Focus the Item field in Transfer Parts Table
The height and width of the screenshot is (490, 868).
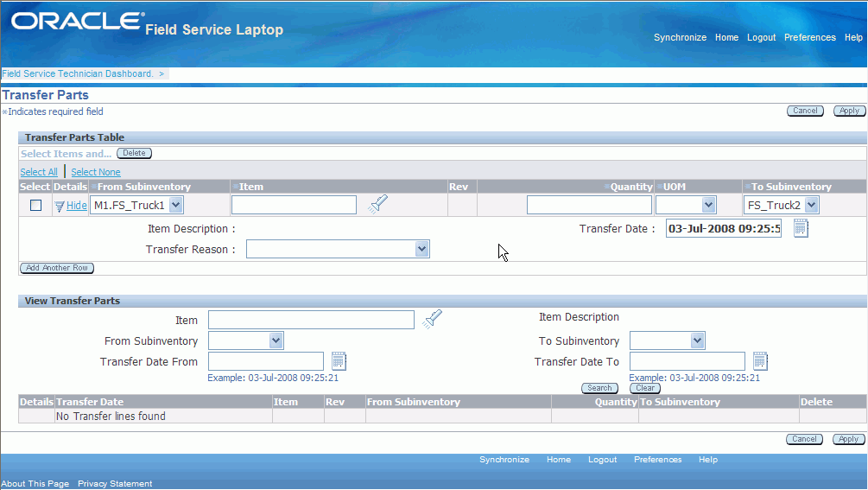[294, 205]
